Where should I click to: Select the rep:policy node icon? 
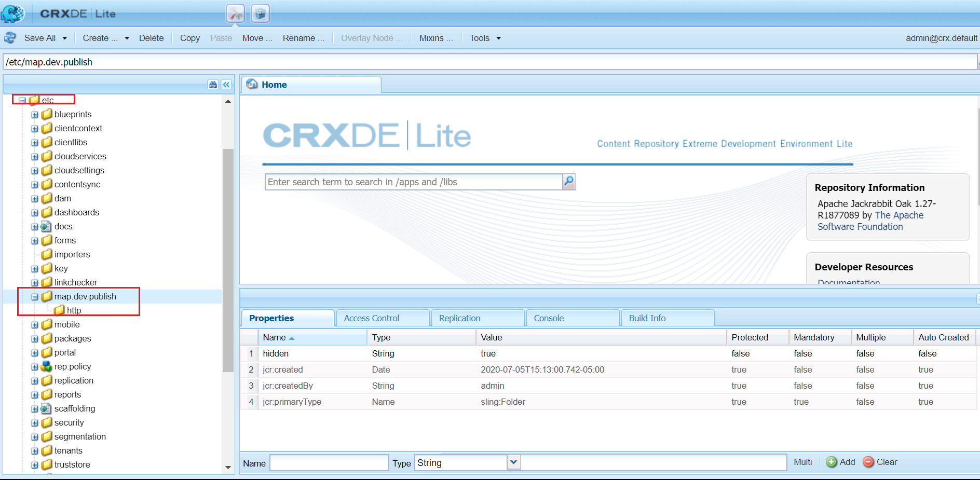pos(46,366)
